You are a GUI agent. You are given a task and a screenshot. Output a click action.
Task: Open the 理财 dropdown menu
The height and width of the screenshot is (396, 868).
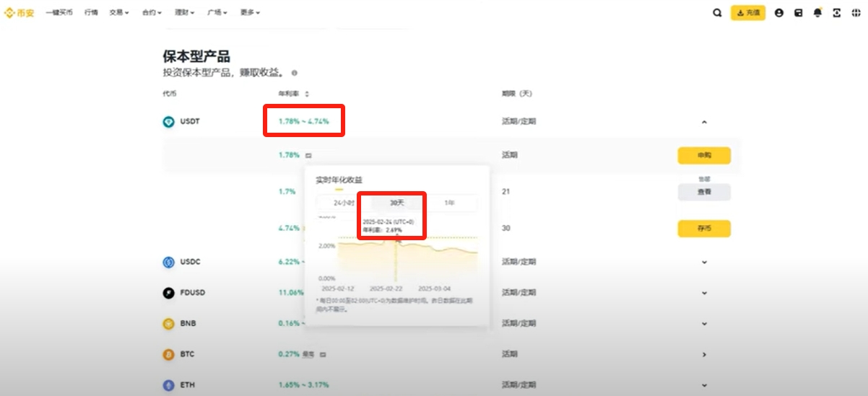click(185, 12)
